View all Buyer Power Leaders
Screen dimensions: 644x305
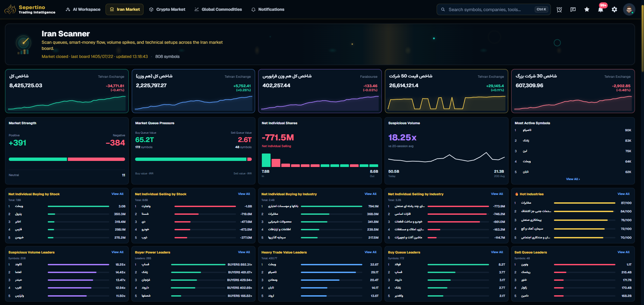244,252
